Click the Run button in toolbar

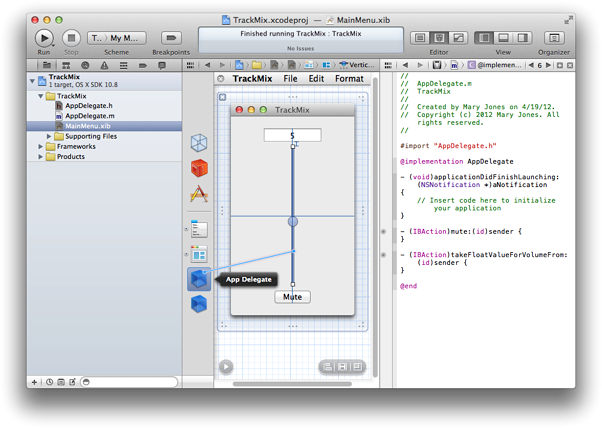tap(44, 38)
